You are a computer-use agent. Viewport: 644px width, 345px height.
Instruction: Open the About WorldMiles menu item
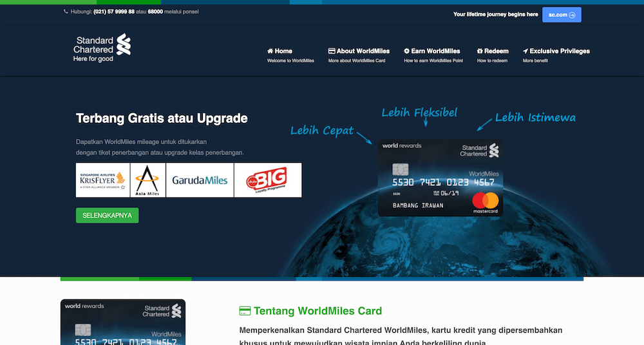tap(359, 55)
